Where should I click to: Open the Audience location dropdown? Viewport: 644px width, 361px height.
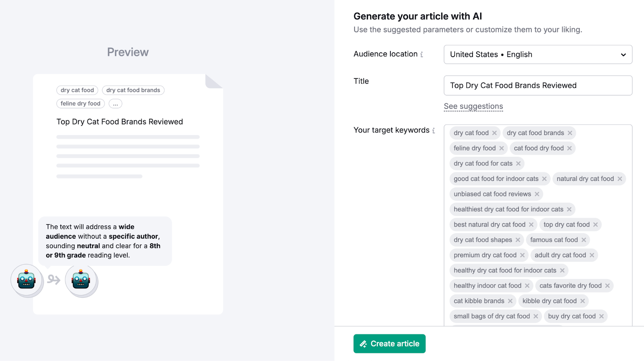(x=538, y=55)
